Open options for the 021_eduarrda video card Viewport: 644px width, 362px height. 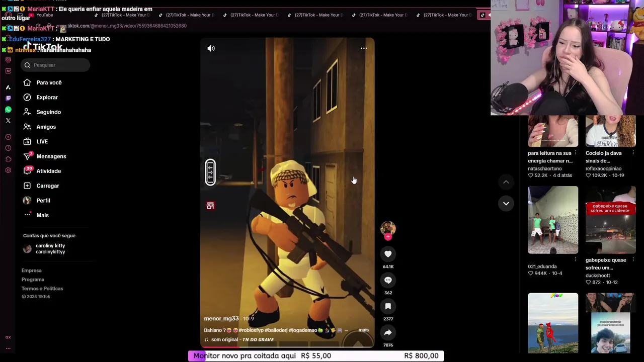point(576,259)
